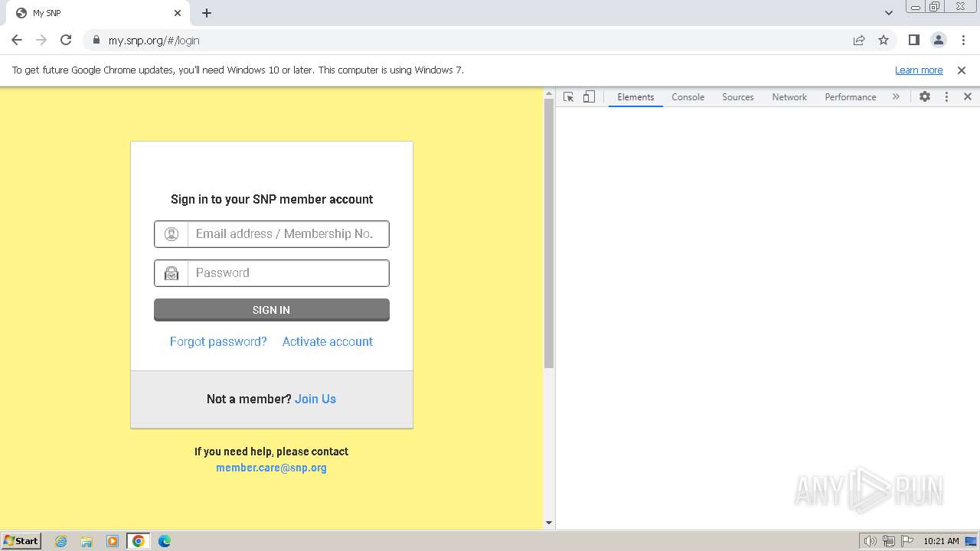This screenshot has height=551, width=980.
Task: Click the padlock site info icon
Action: [x=96, y=41]
